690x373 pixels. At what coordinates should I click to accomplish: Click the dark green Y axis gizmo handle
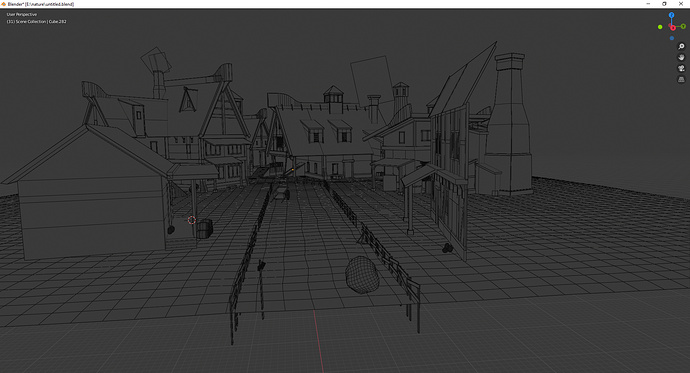683,26
